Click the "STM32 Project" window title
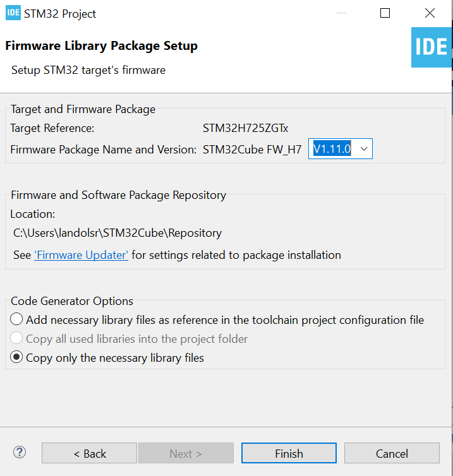 (61, 13)
